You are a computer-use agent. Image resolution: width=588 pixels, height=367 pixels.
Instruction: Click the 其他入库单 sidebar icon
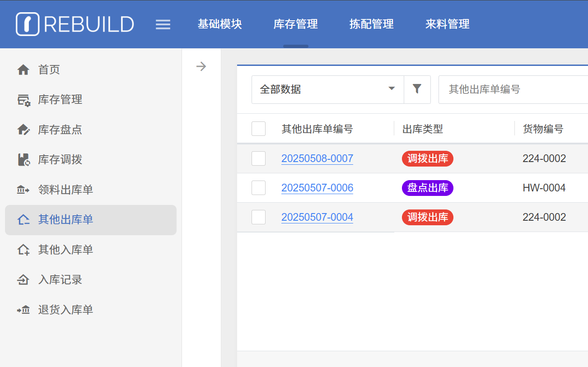pos(23,250)
